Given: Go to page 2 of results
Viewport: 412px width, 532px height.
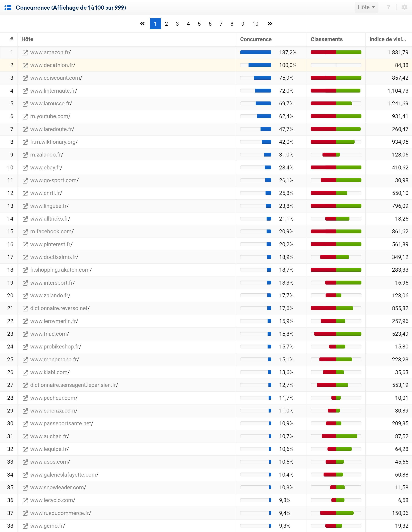Looking at the screenshot, I should (x=166, y=24).
